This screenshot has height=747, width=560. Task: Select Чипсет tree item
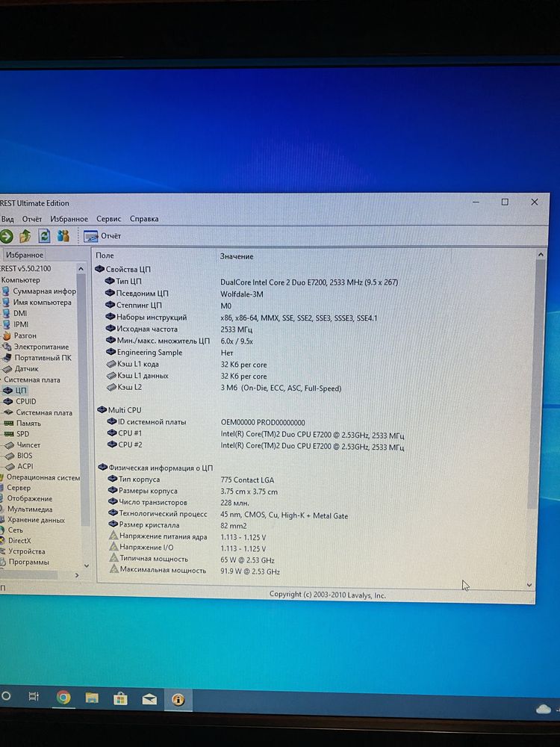point(22,445)
